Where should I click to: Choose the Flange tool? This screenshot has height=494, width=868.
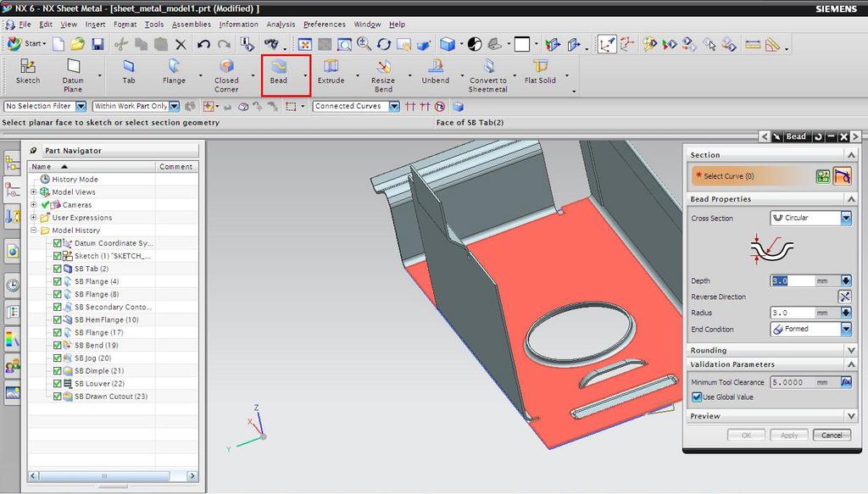(174, 73)
